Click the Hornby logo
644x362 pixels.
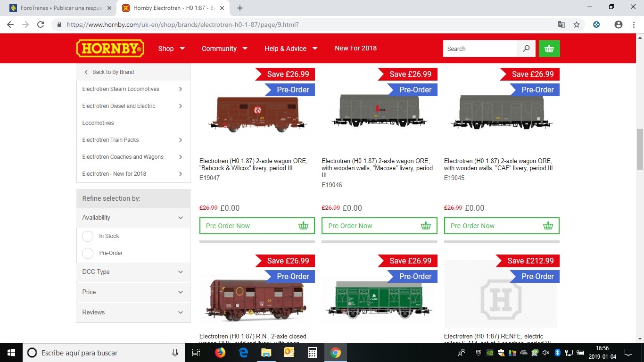[110, 49]
